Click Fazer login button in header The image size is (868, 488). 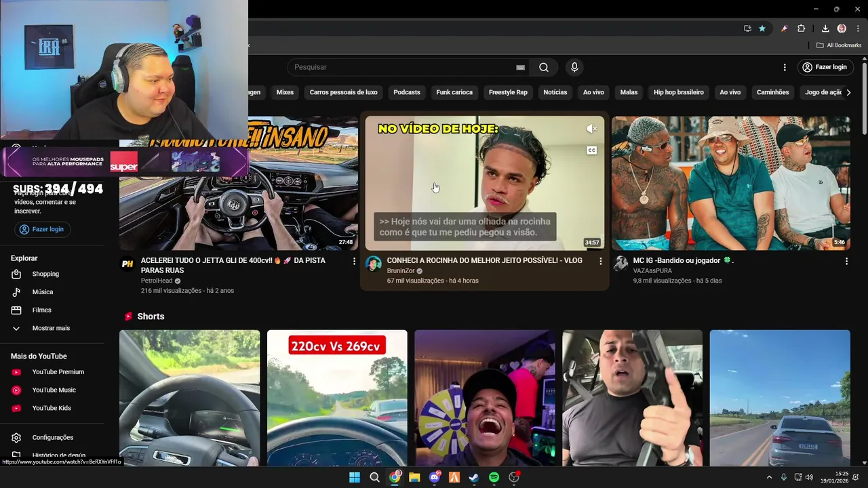tap(824, 67)
